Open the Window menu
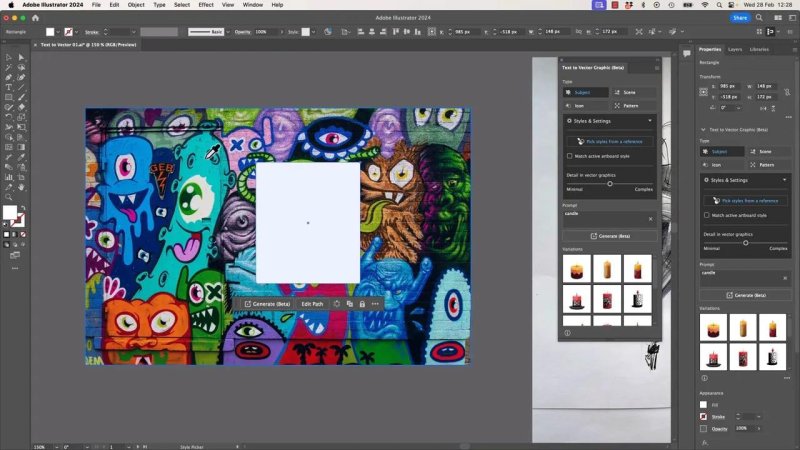 point(253,5)
